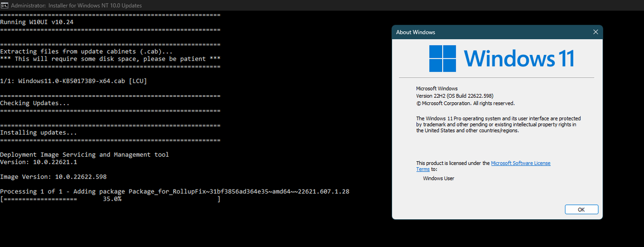Image resolution: width=644 pixels, height=247 pixels.
Task: Click the 'Windows User' licensee name
Action: (439, 178)
